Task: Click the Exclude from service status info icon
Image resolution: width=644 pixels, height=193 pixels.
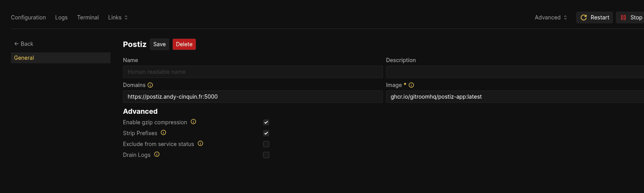Action: (x=200, y=143)
